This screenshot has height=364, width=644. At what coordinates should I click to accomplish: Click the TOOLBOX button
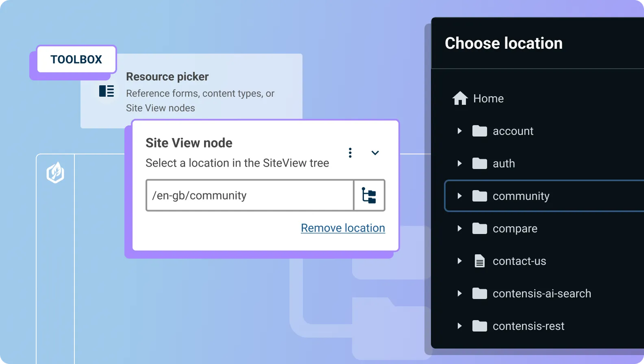point(76,59)
